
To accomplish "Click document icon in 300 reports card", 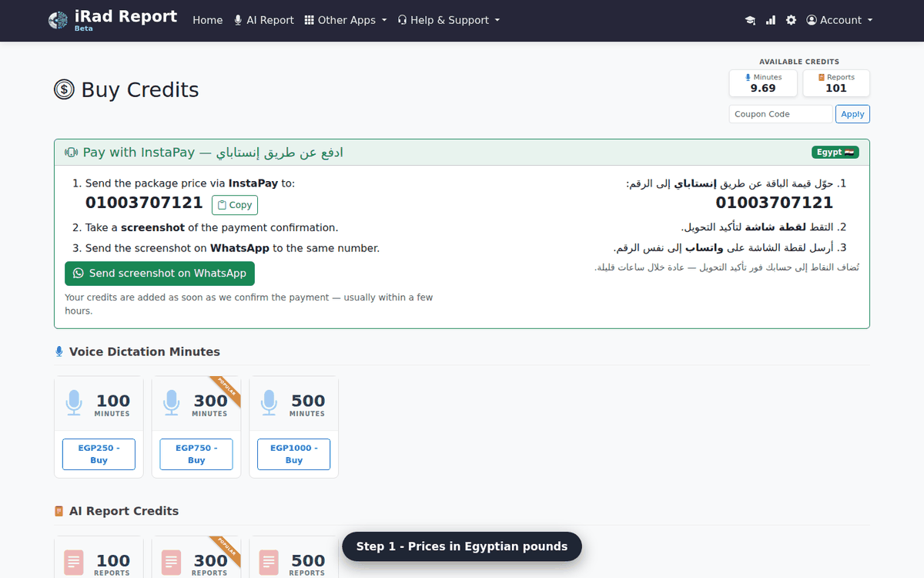I will pos(172,562).
